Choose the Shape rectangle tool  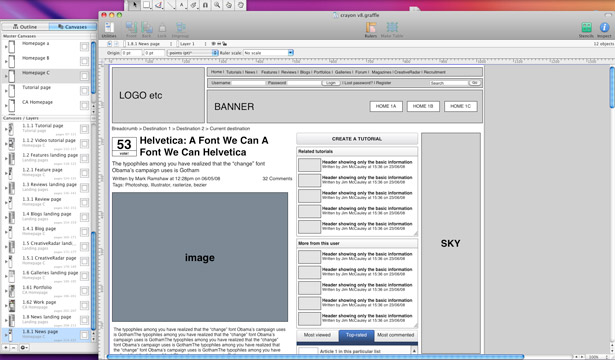coord(146,5)
